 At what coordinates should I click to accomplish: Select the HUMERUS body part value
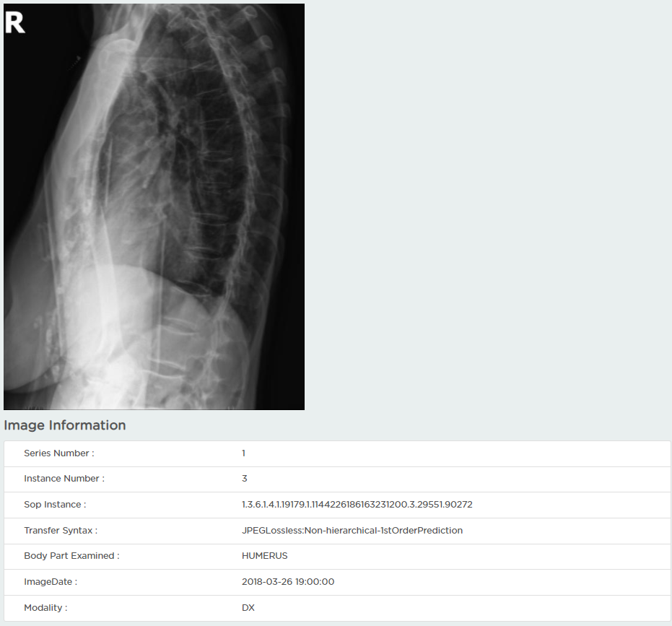(264, 556)
